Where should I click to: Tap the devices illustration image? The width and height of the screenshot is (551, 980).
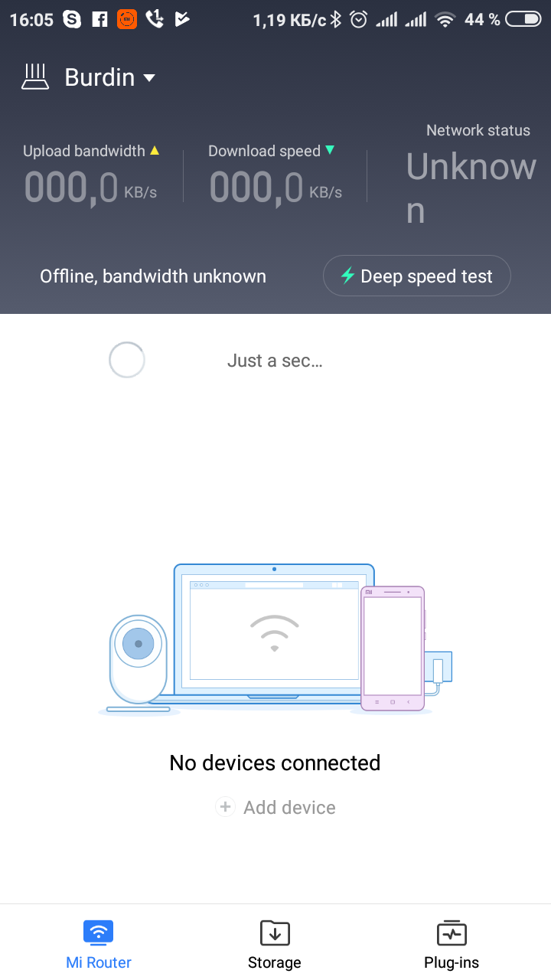click(275, 639)
